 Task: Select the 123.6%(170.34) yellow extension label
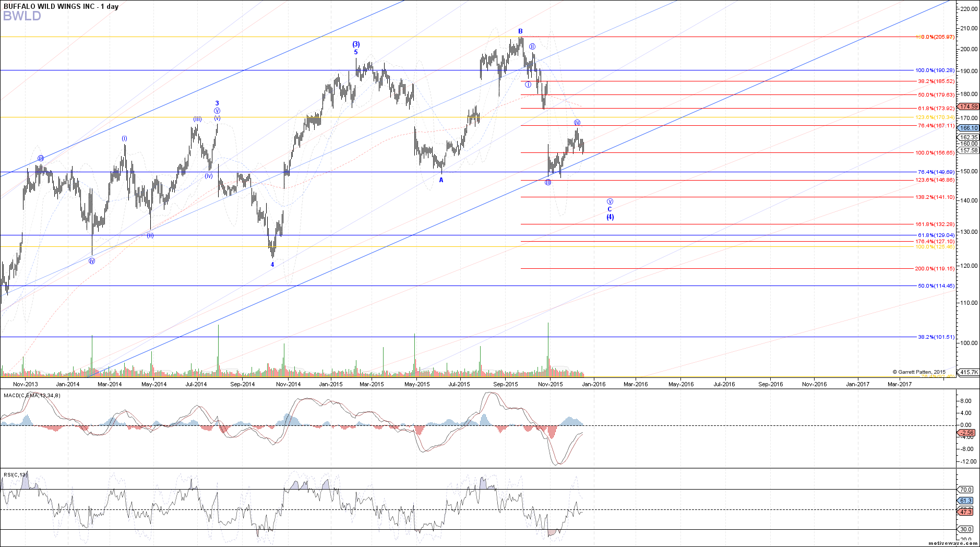point(935,117)
